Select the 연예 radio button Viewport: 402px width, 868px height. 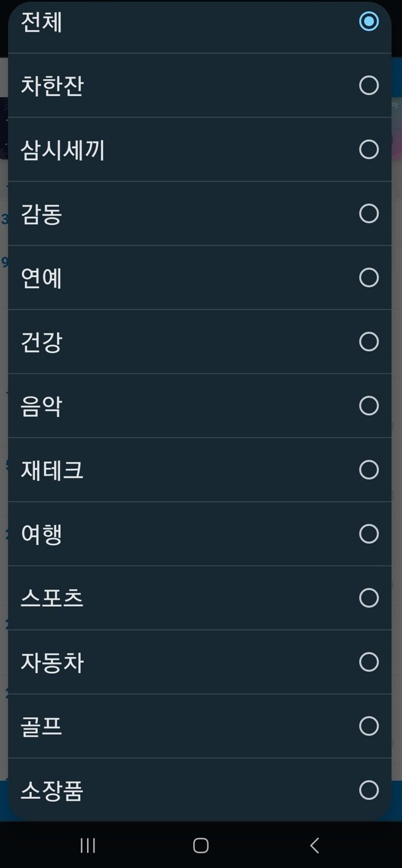(x=368, y=278)
